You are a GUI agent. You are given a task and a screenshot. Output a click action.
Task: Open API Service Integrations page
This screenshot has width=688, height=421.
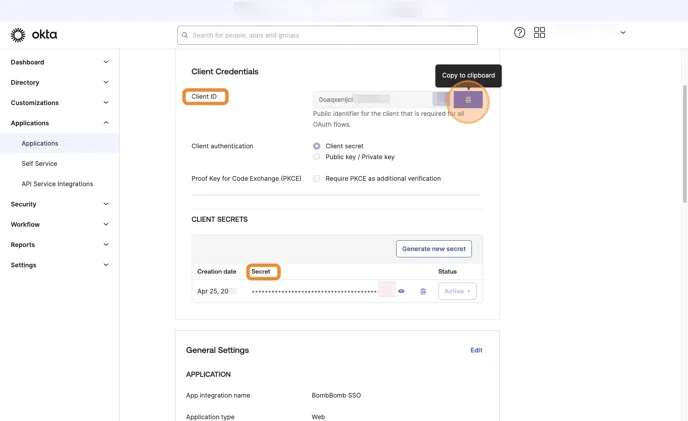click(x=57, y=184)
